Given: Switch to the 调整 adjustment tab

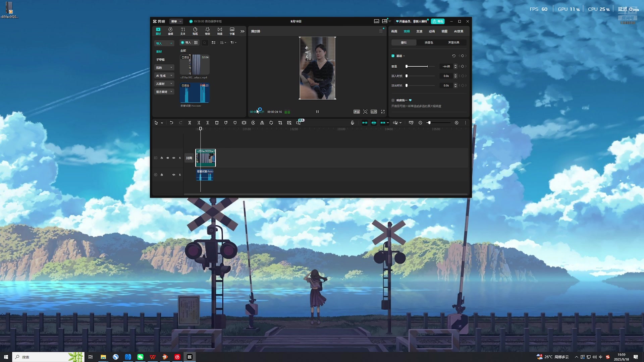Looking at the screenshot, I should [444, 31].
